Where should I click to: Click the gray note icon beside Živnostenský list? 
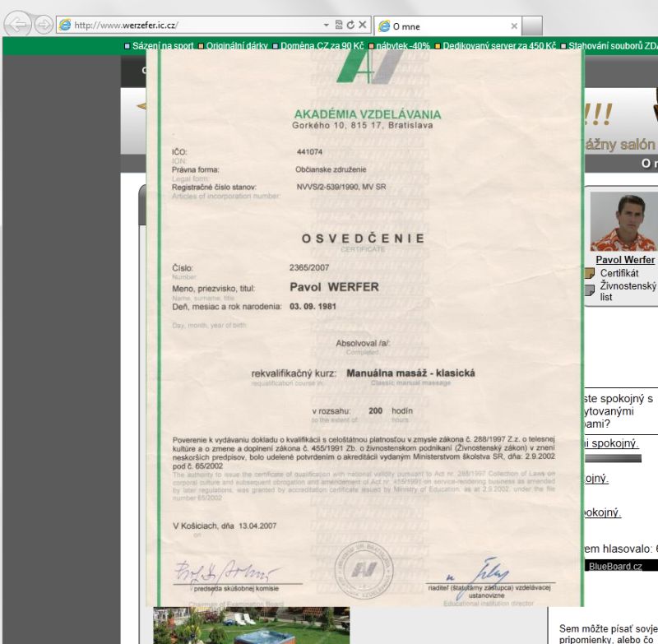590,290
